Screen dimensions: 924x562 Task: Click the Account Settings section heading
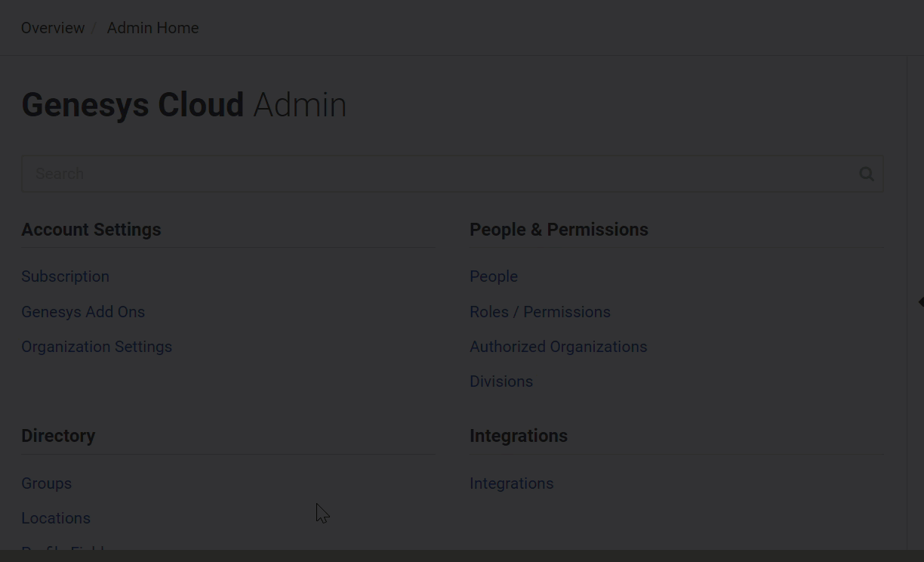[x=91, y=230]
